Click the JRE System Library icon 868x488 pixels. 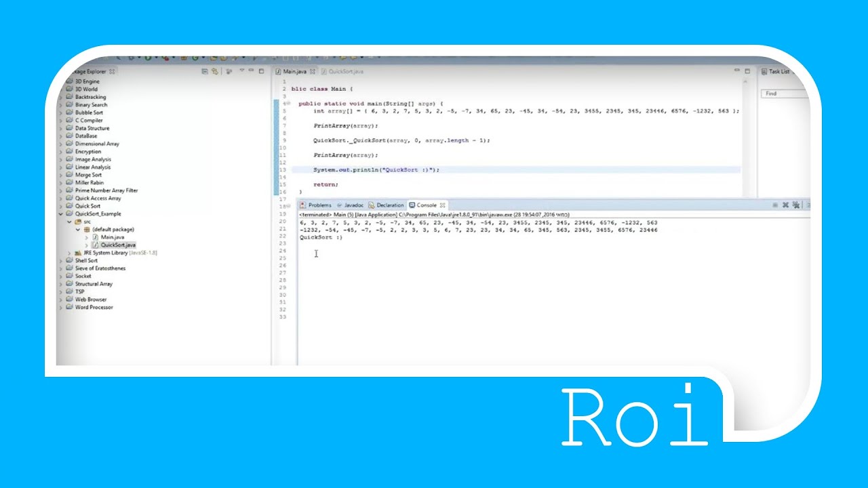tap(78, 253)
